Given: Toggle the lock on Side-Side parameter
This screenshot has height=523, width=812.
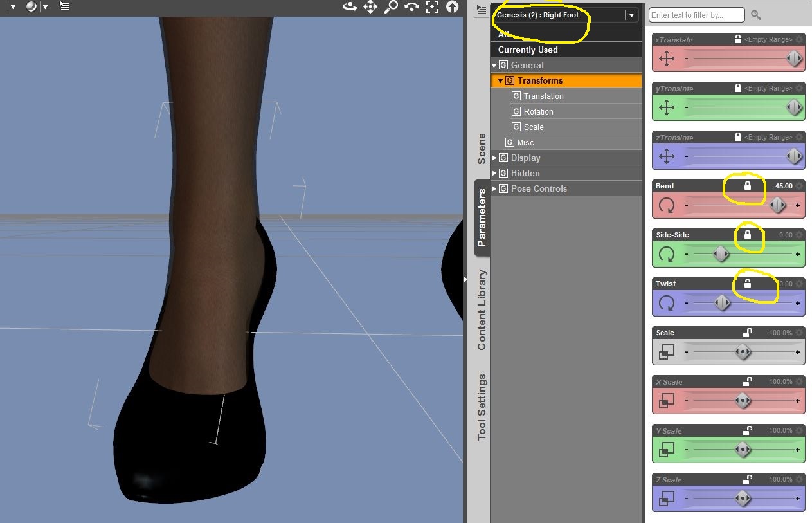Looking at the screenshot, I should coord(747,235).
